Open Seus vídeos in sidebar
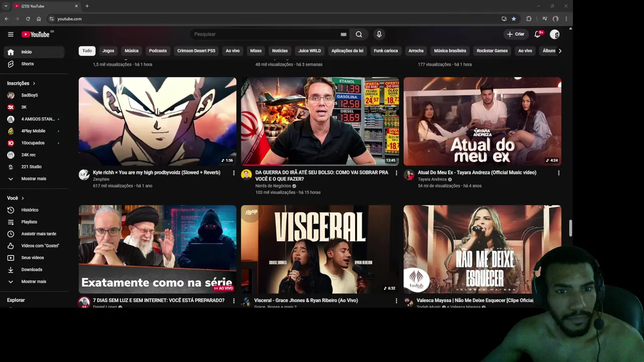 [x=33, y=257]
